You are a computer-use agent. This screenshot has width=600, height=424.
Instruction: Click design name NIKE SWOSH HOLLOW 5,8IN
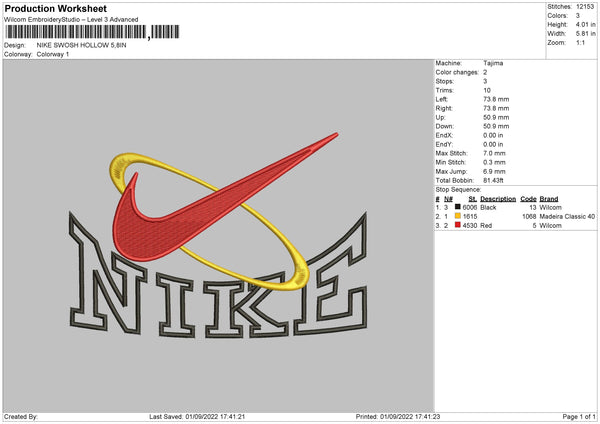pos(82,45)
